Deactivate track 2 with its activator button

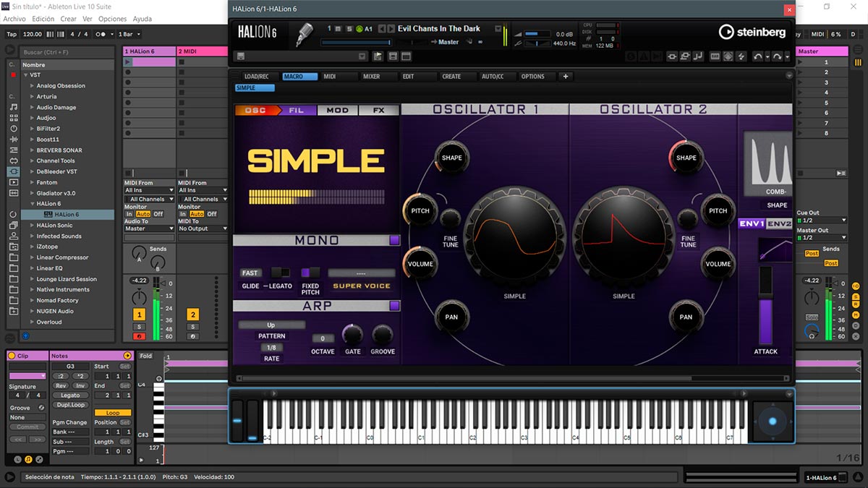[193, 314]
